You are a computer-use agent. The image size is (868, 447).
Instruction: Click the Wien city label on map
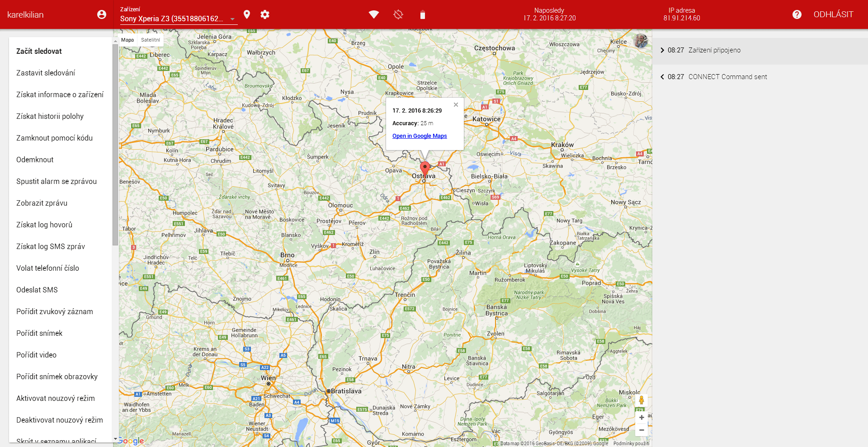(268, 378)
